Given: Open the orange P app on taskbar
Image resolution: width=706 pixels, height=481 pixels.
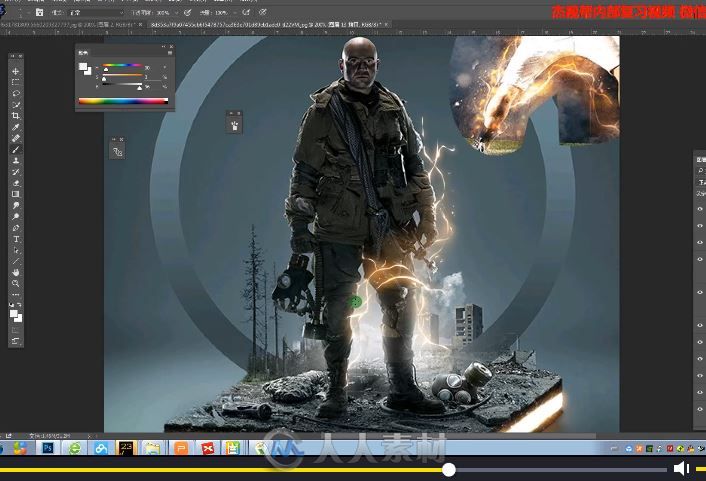Looking at the screenshot, I should (181, 448).
